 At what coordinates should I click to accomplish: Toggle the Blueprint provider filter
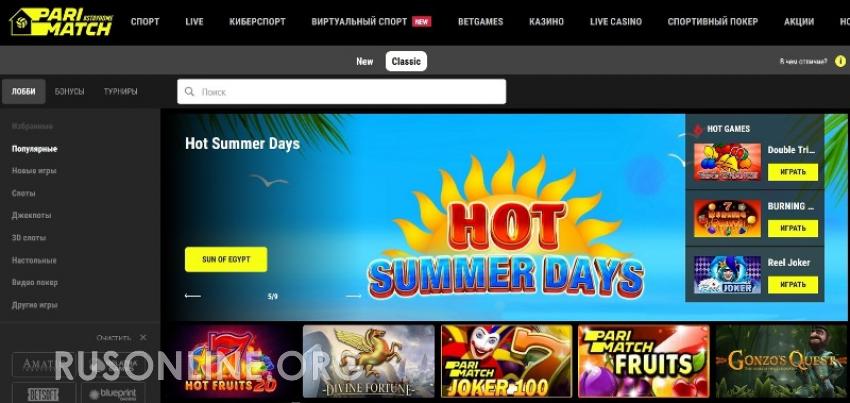pyautogui.click(x=113, y=393)
